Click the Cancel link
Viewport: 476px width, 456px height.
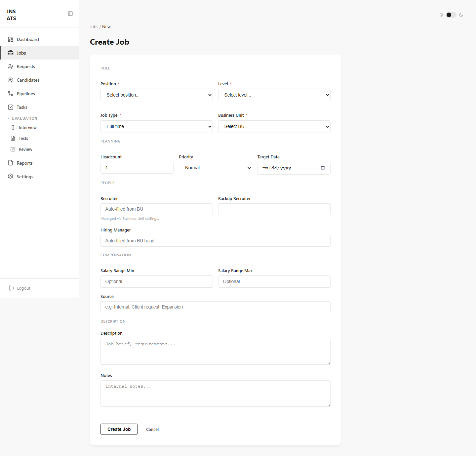152,429
